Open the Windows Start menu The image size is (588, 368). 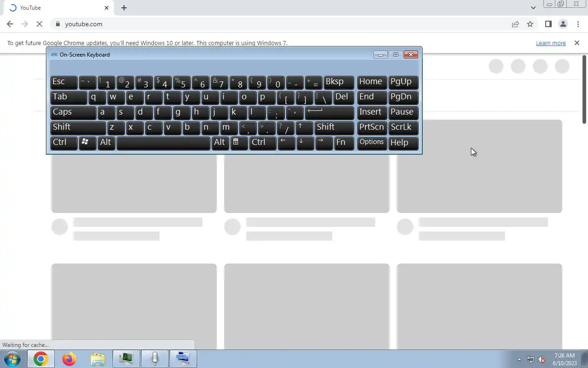(12, 359)
